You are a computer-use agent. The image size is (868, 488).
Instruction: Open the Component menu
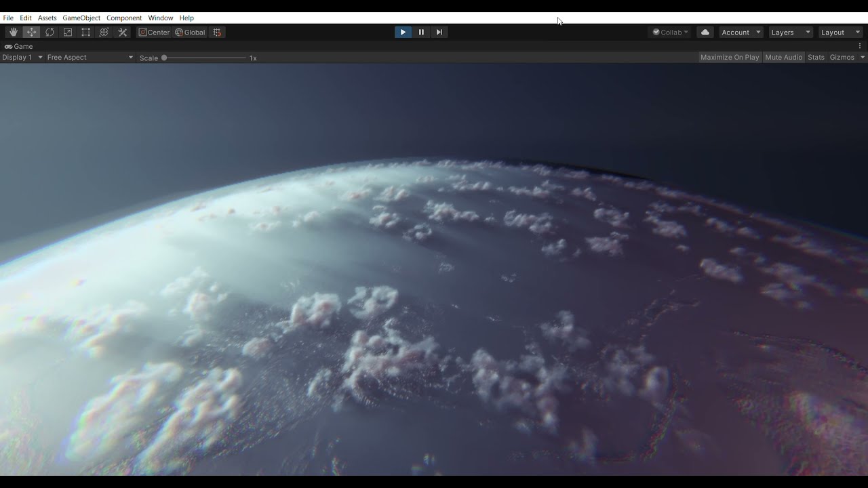124,18
